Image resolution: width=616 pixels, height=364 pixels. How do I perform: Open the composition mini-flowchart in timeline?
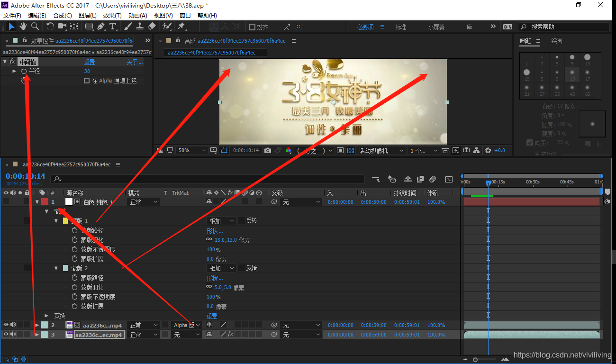(376, 179)
